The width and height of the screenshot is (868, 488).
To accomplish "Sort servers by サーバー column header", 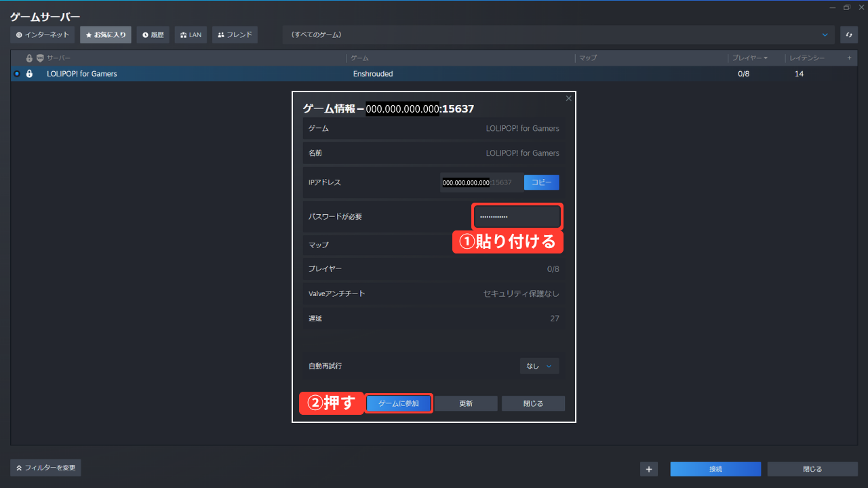I will (x=58, y=58).
